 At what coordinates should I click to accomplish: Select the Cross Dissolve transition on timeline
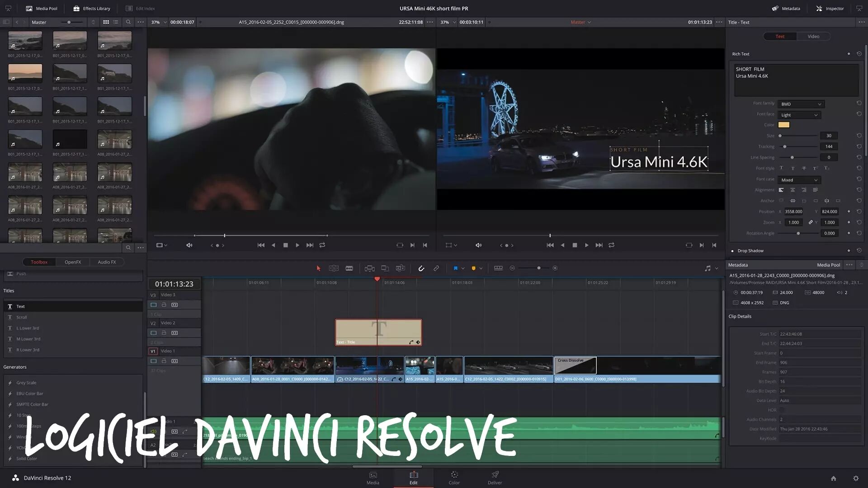[575, 365]
